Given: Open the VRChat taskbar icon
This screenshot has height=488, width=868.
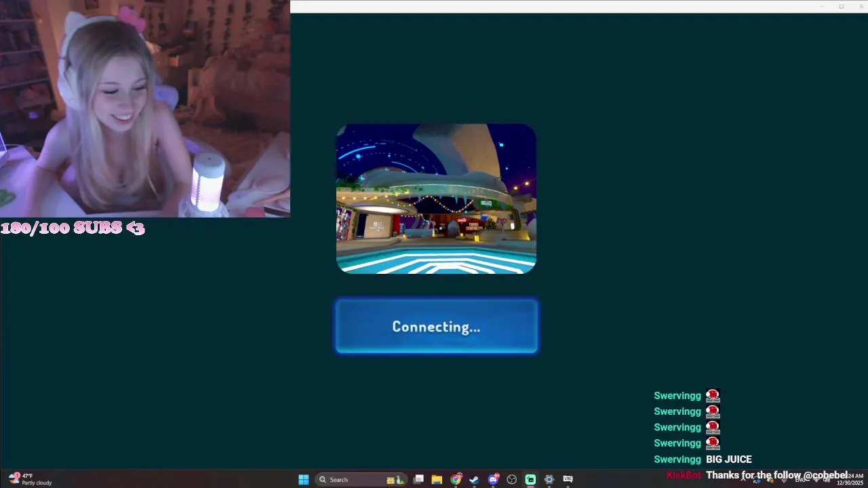Looking at the screenshot, I should pos(568,480).
